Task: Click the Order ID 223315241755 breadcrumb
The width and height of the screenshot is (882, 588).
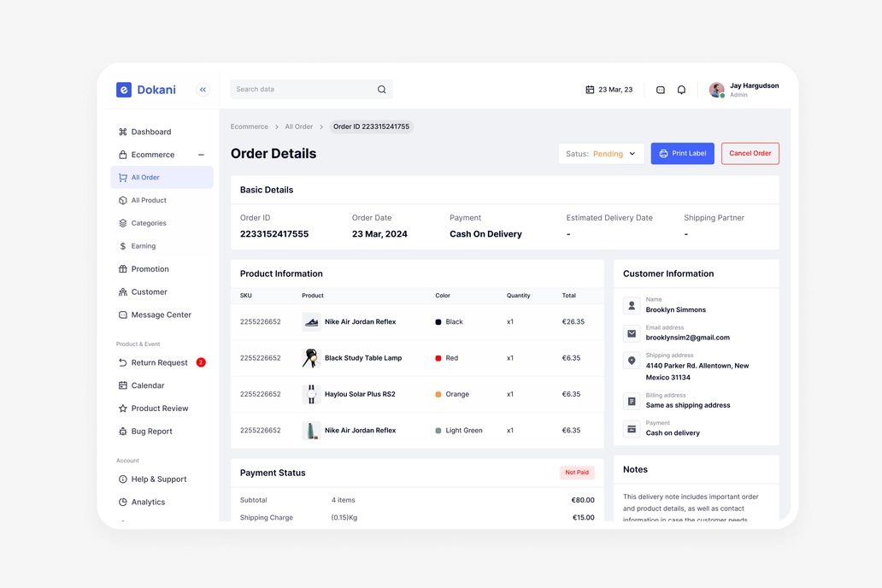Action: coord(371,126)
